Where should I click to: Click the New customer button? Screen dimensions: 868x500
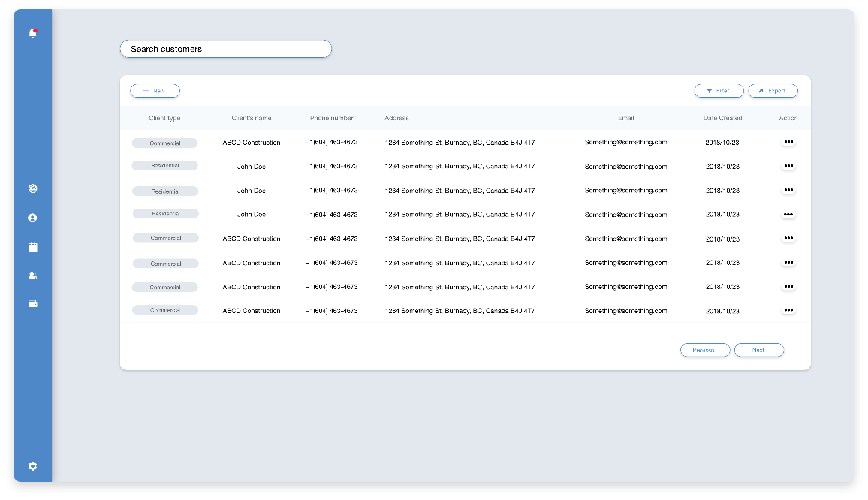[x=155, y=91]
